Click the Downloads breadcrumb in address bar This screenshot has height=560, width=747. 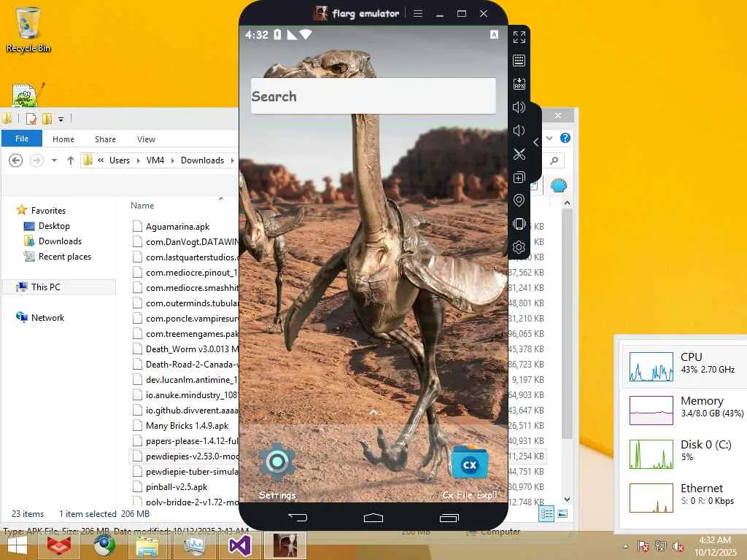[202, 160]
